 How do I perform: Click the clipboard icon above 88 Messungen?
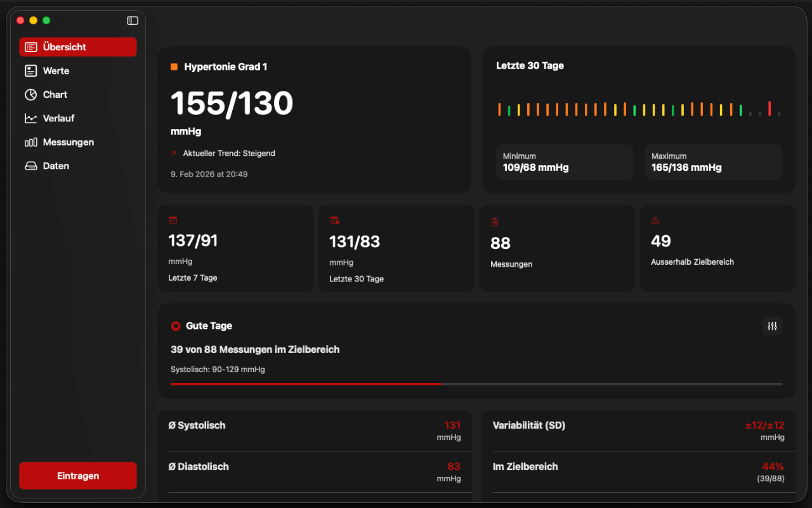[495, 222]
